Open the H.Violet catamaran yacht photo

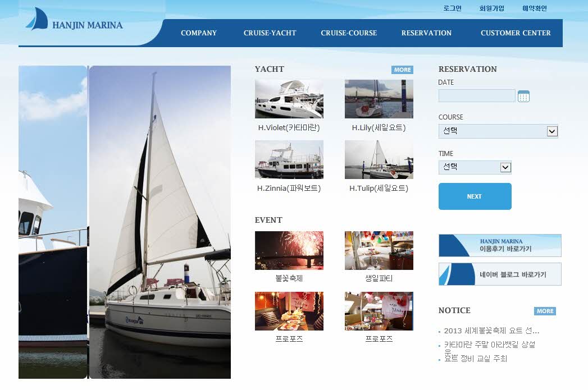pyautogui.click(x=289, y=99)
